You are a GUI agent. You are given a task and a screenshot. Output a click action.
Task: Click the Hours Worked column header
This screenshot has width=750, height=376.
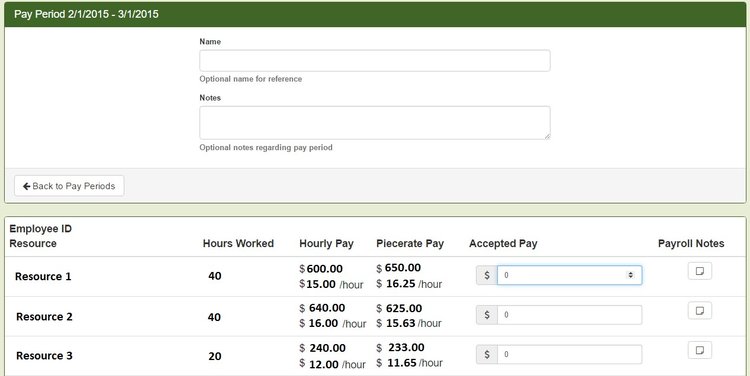click(238, 243)
